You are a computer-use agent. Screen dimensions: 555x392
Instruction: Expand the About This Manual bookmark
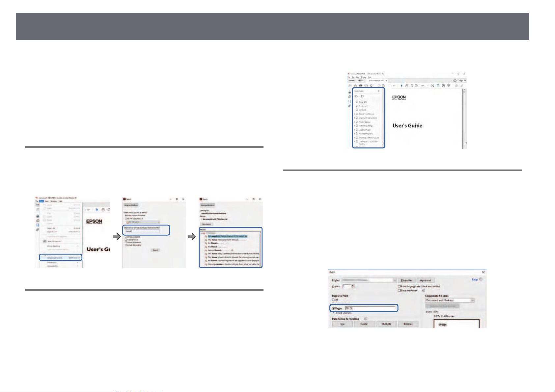pos(355,114)
